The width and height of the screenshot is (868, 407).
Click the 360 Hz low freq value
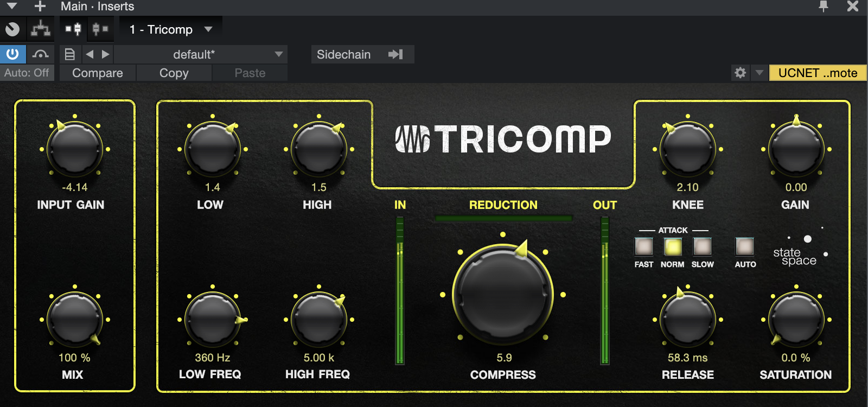[x=213, y=358]
